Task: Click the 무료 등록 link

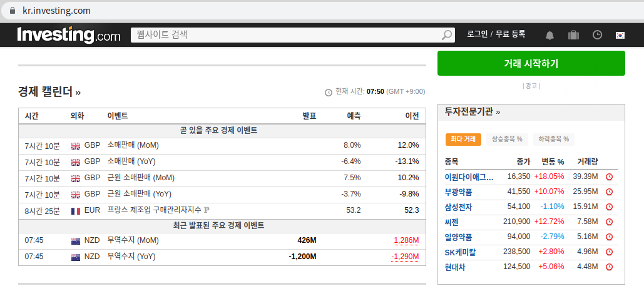Action: click(x=510, y=34)
